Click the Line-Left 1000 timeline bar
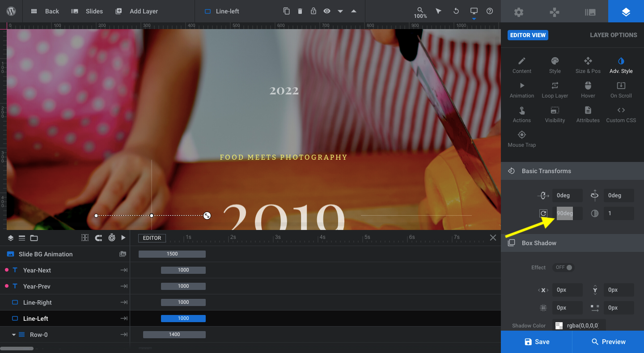This screenshot has height=353, width=644. click(x=183, y=319)
